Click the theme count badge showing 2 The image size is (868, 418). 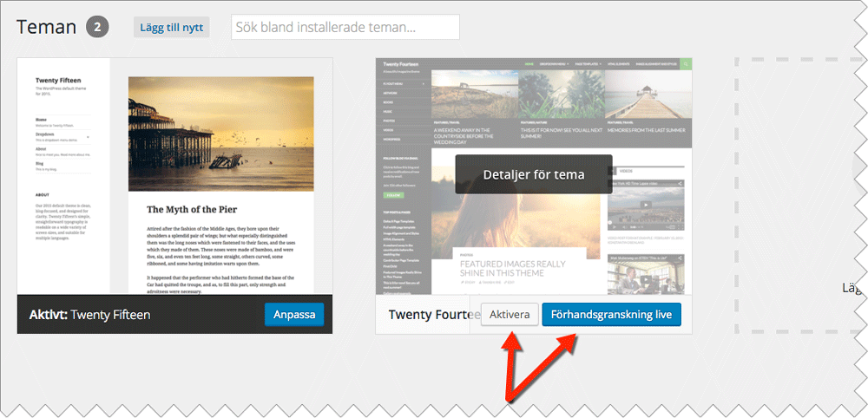[98, 27]
